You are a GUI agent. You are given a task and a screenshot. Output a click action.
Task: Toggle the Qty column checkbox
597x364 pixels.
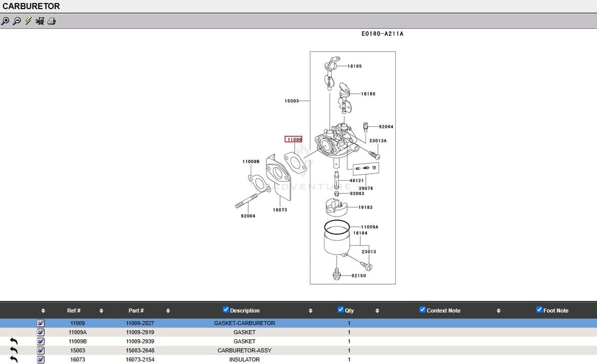click(341, 310)
